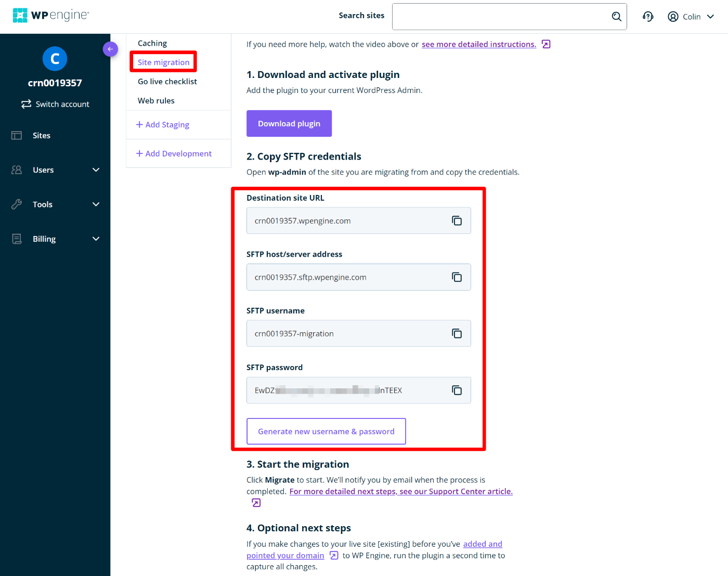
Task: Click Add Staging link
Action: [x=167, y=125]
